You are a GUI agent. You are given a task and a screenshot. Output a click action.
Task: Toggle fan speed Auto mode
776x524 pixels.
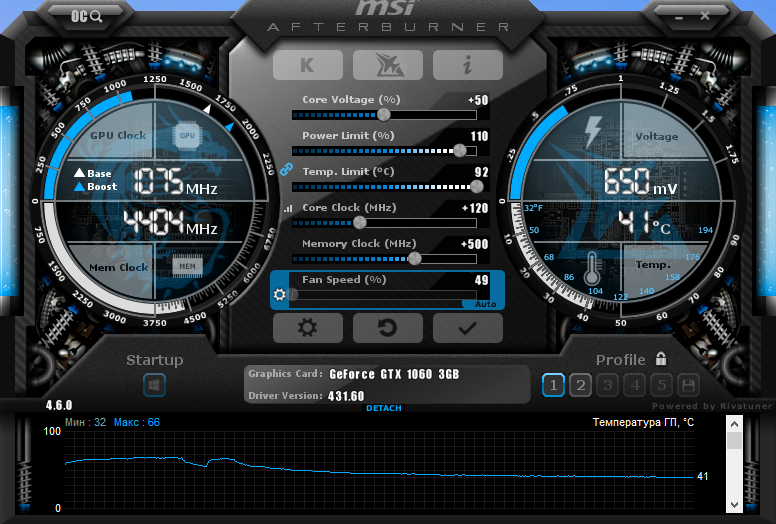coord(485,304)
